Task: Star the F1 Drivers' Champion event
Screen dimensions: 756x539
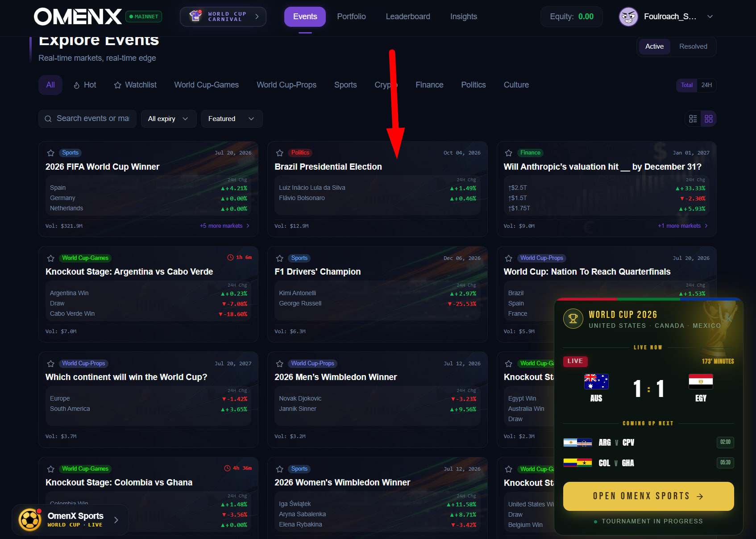Action: click(x=280, y=258)
